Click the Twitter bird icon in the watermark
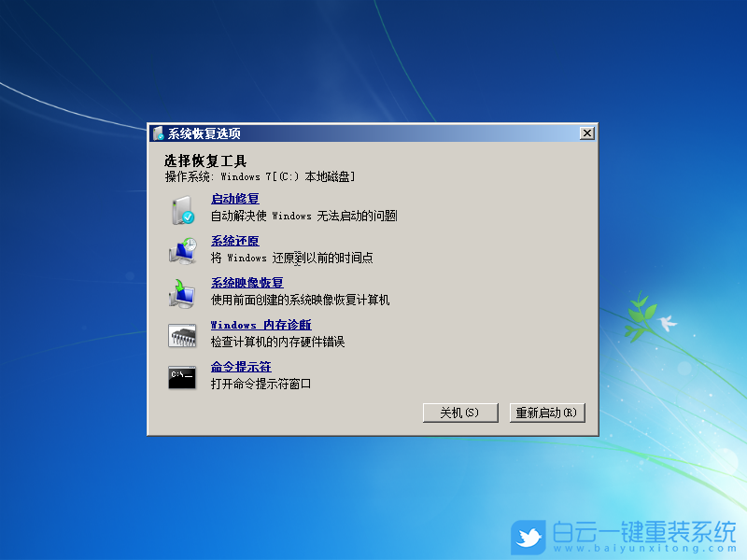The height and width of the screenshot is (560, 747). tap(530, 535)
